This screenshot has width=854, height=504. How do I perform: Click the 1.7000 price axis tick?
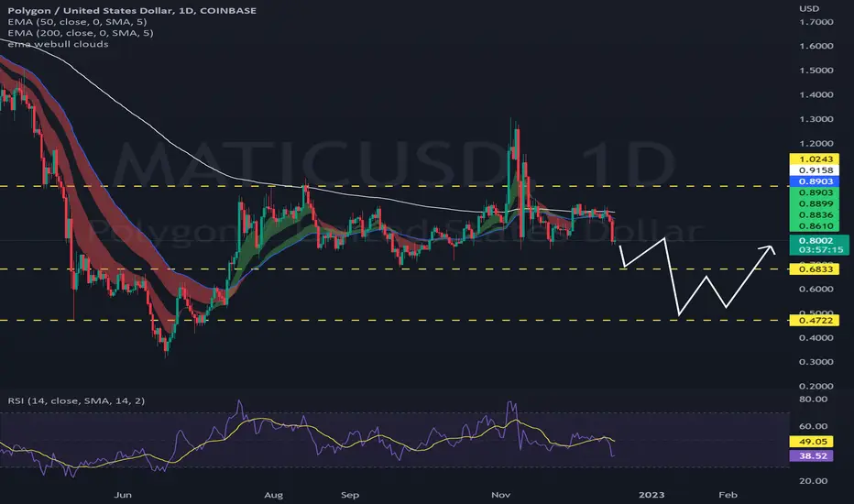tap(816, 22)
